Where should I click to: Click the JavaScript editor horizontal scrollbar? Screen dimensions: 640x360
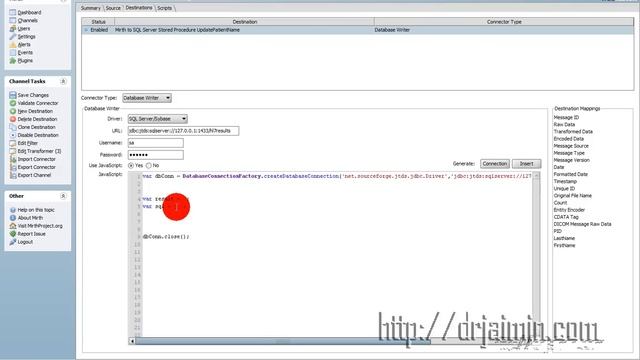point(282,341)
